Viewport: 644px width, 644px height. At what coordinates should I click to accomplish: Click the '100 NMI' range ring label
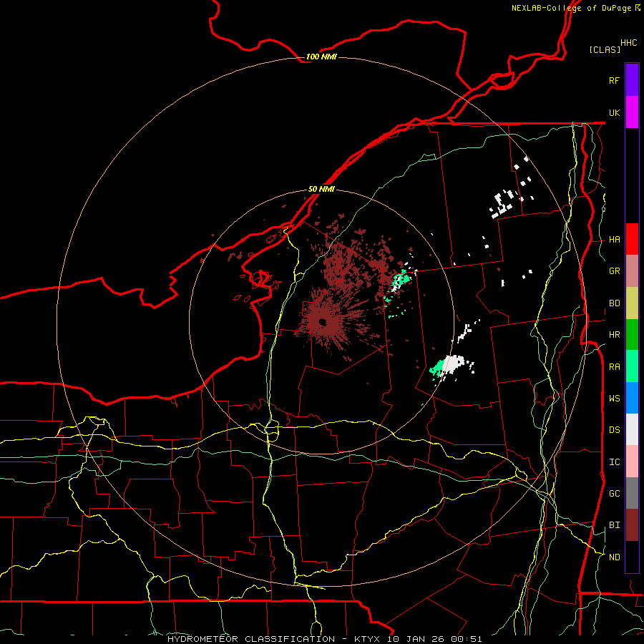pos(321,57)
